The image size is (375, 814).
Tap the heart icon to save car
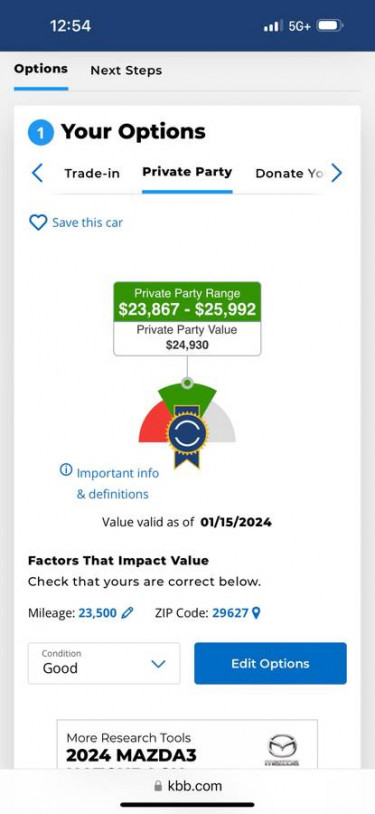coord(38,223)
